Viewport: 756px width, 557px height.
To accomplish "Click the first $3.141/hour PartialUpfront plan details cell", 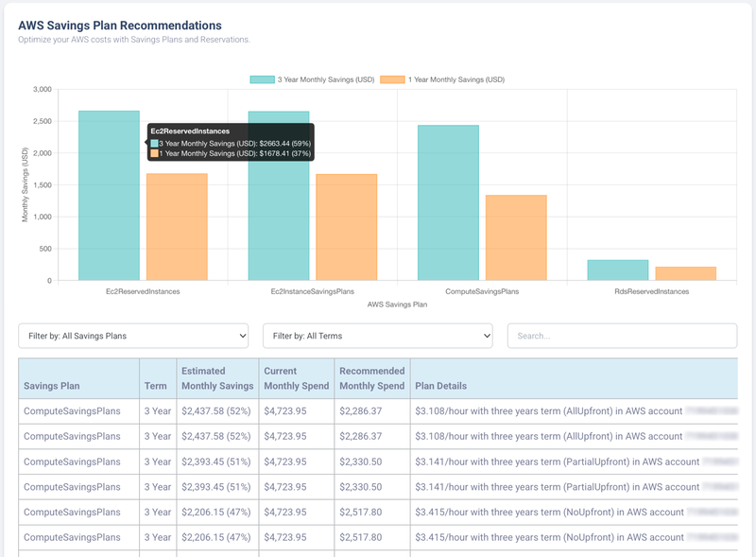I will [x=574, y=461].
